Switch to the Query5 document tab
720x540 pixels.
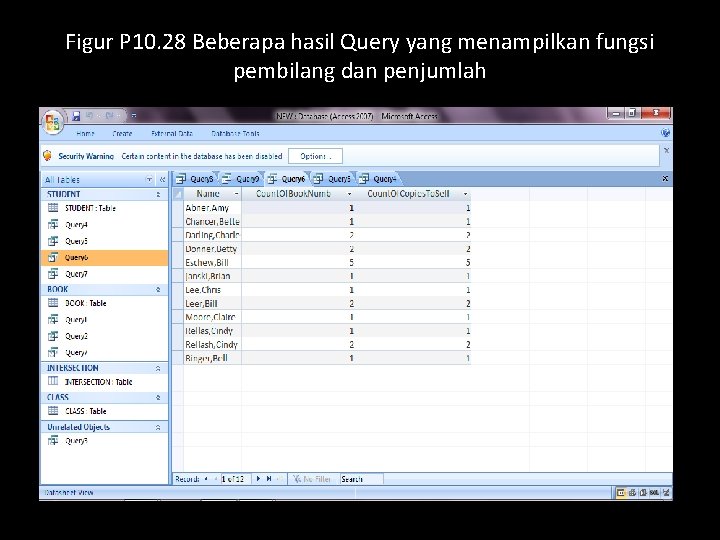332,179
